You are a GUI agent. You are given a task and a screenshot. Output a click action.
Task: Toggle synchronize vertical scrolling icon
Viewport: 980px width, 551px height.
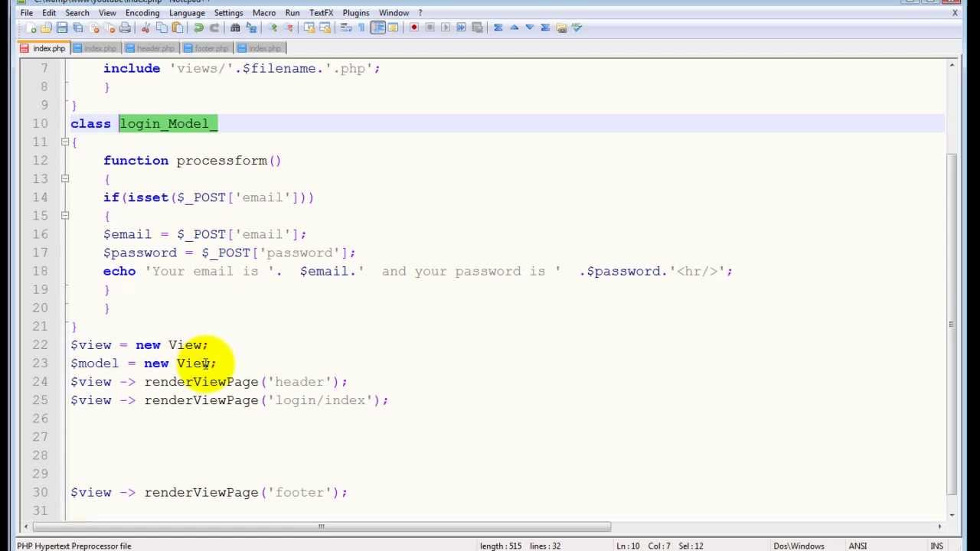309,28
